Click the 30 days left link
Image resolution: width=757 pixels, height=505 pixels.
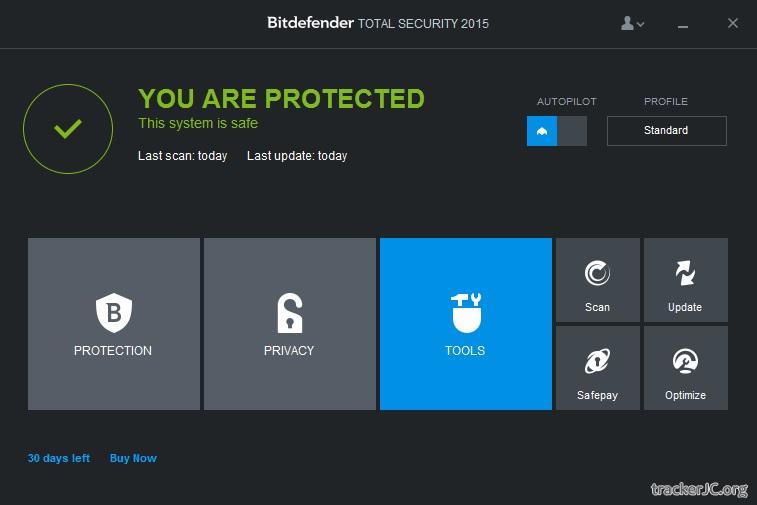(x=59, y=458)
